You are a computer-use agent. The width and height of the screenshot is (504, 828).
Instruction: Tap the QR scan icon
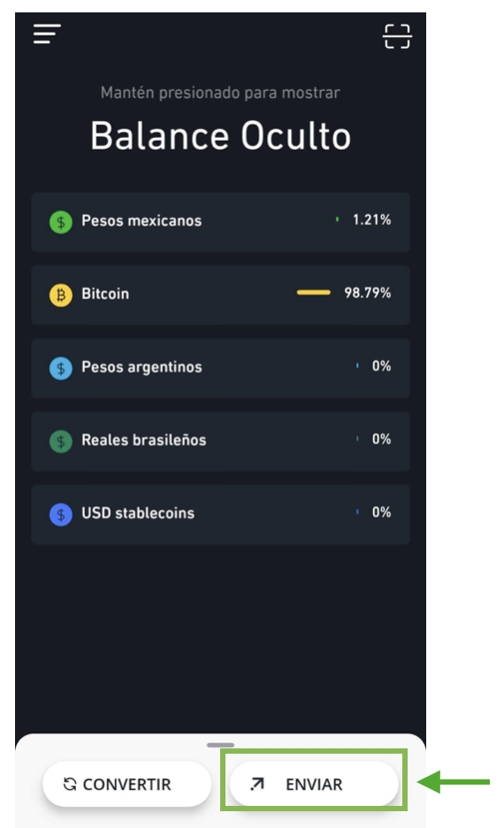(397, 36)
